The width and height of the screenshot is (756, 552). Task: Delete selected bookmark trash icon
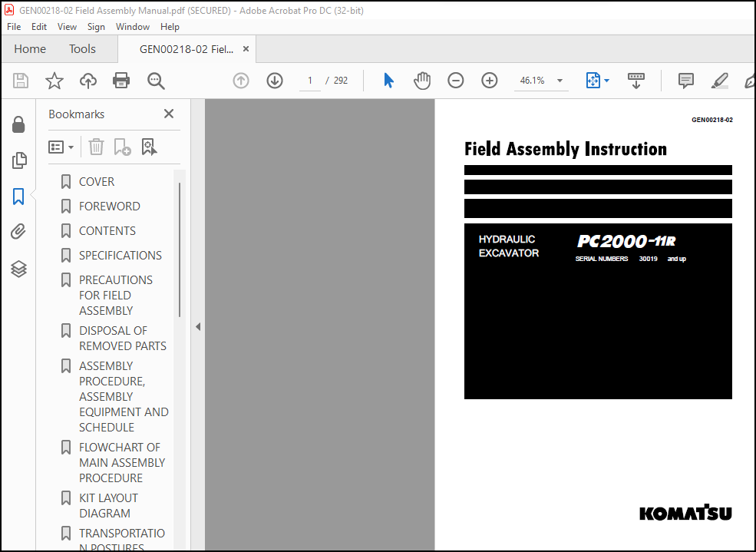[x=96, y=147]
